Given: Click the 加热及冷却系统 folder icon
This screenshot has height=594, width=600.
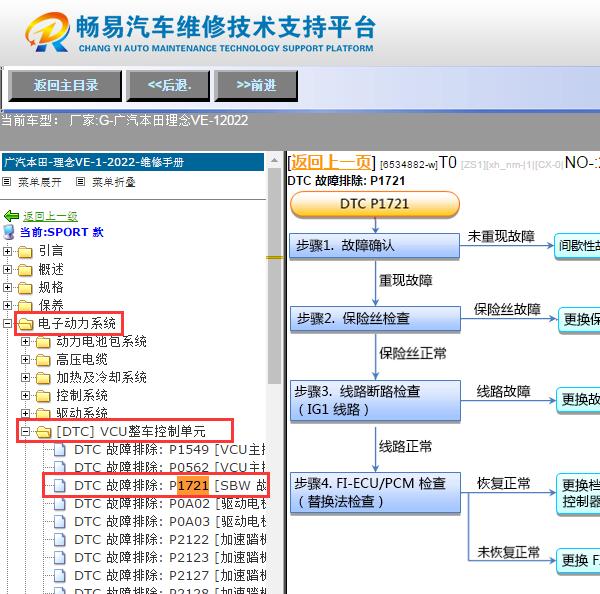Looking at the screenshot, I should 43,378.
